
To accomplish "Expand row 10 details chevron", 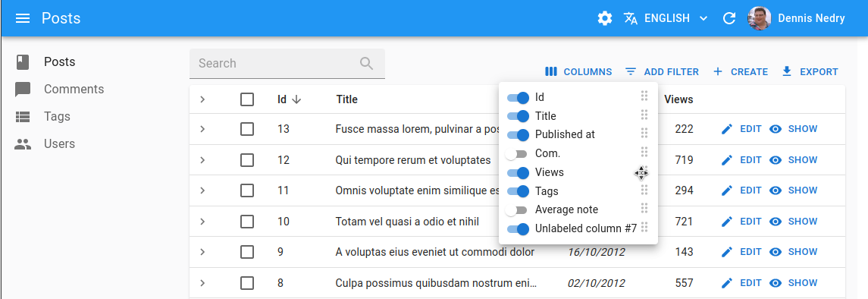I will (202, 222).
